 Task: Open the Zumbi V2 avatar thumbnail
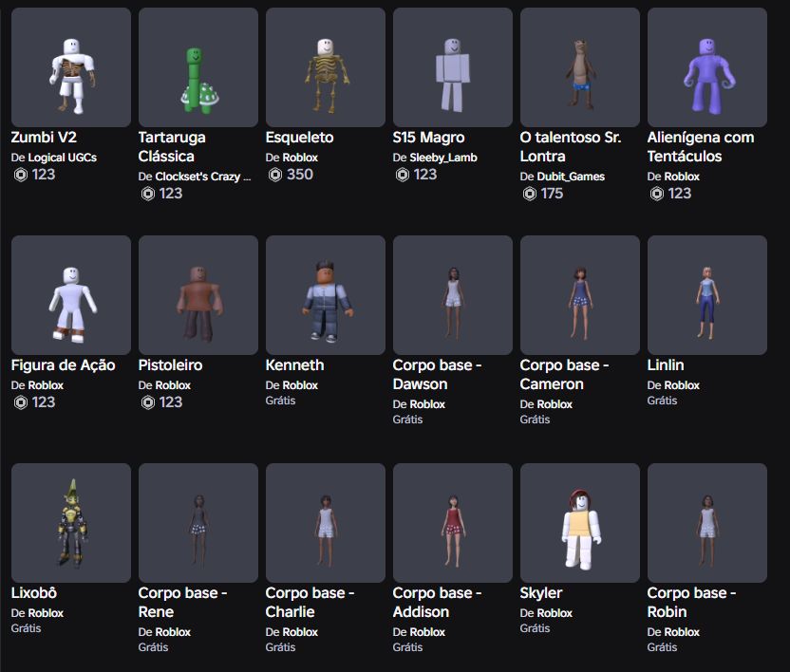(71, 67)
